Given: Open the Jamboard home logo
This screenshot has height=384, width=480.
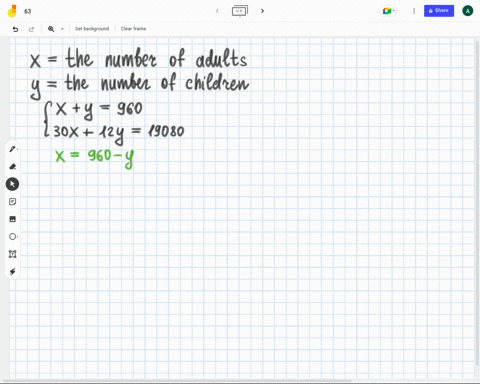Looking at the screenshot, I should pos(12,11).
